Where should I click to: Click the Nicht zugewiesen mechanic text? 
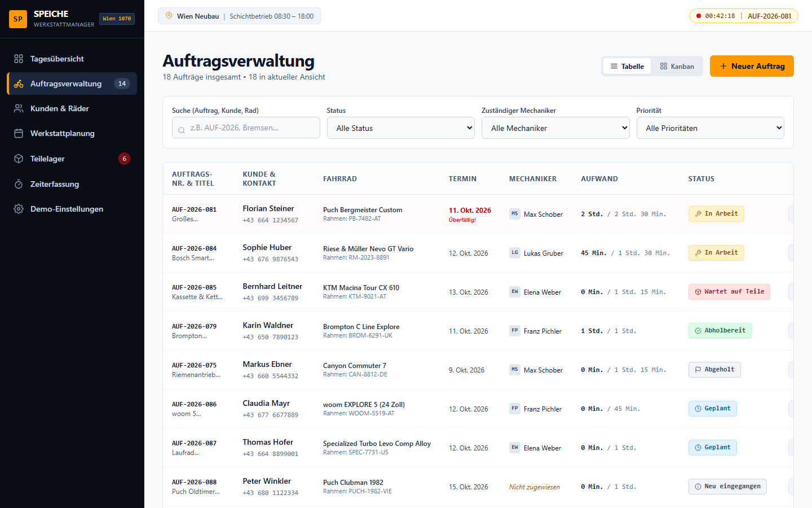[x=535, y=487]
